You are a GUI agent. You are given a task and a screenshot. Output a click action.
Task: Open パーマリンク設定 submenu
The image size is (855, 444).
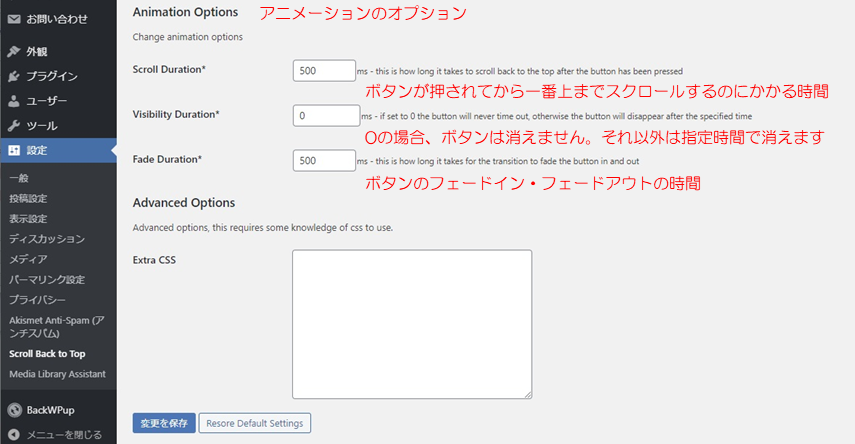pos(47,280)
